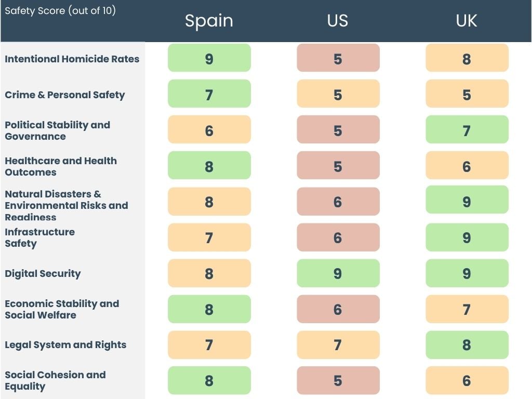Click Spain's Social Cohesion and Equality score
This screenshot has width=532, height=399.
[x=209, y=380]
